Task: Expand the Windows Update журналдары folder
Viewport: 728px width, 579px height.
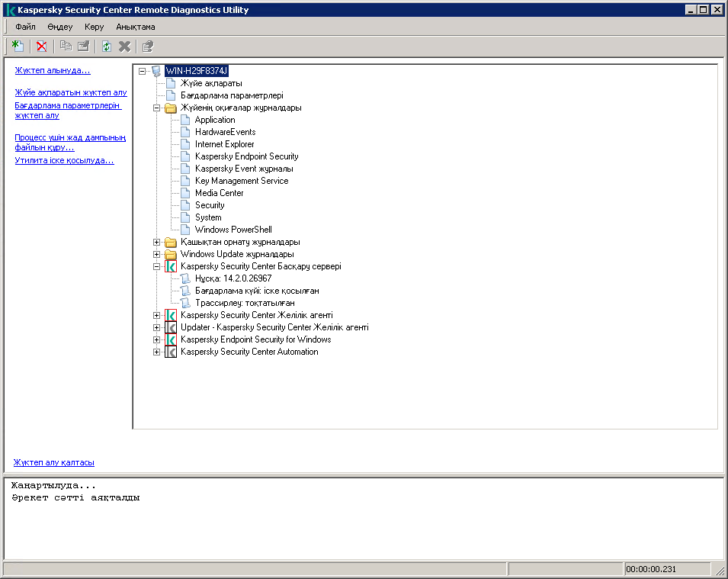Action: 157,254
